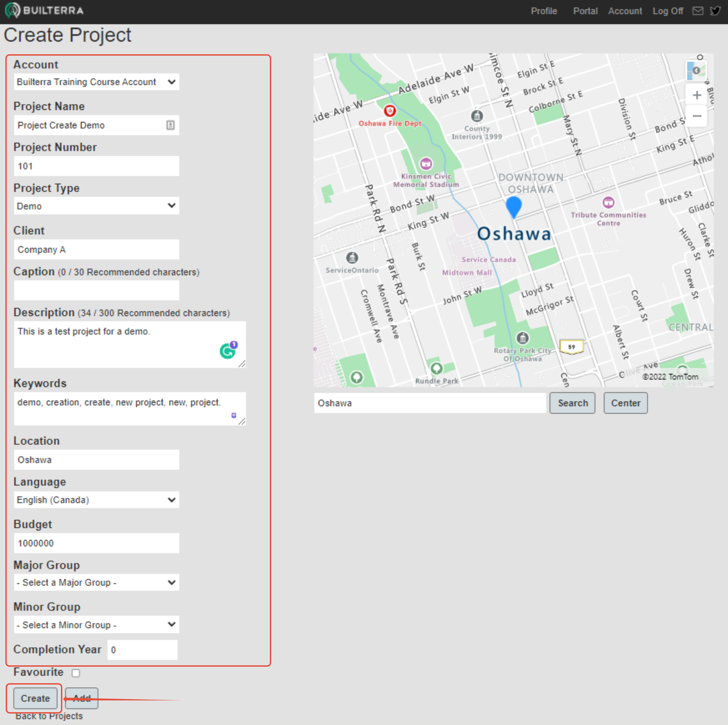Open the Language dropdown
Viewport: 728px width, 725px height.
[x=96, y=500]
